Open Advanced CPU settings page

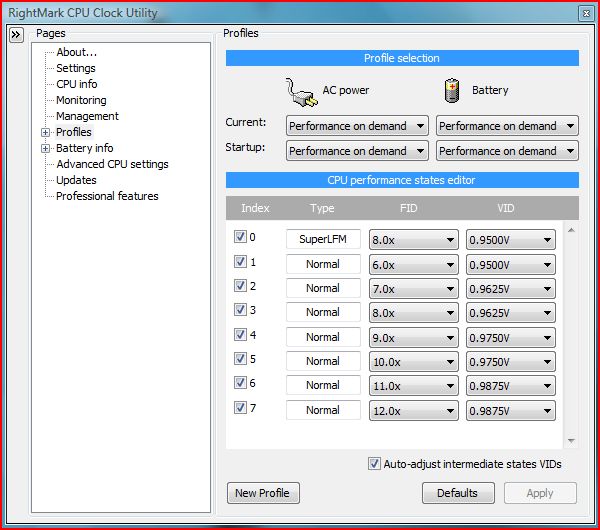(x=112, y=164)
